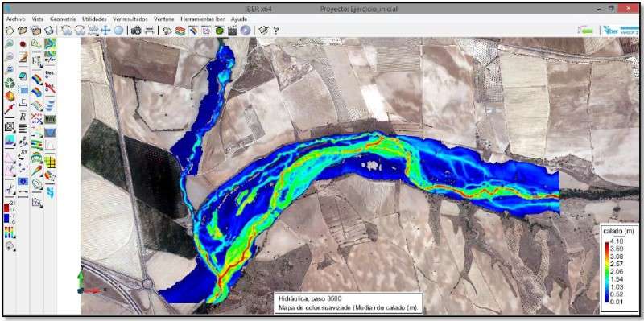Click the floppy disk save icon
Image resolution: width=644 pixels, height=321 pixels.
pos(49,30)
